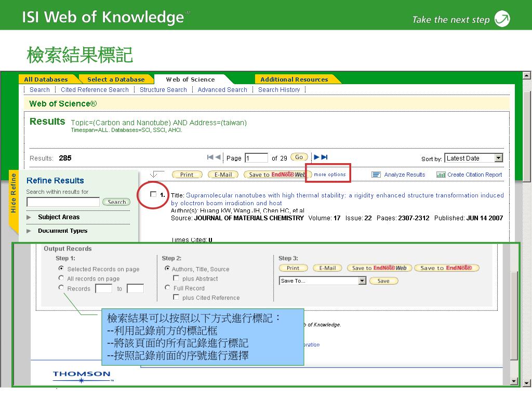
Task: Select the 'Full Record' radio button
Action: tap(167, 287)
